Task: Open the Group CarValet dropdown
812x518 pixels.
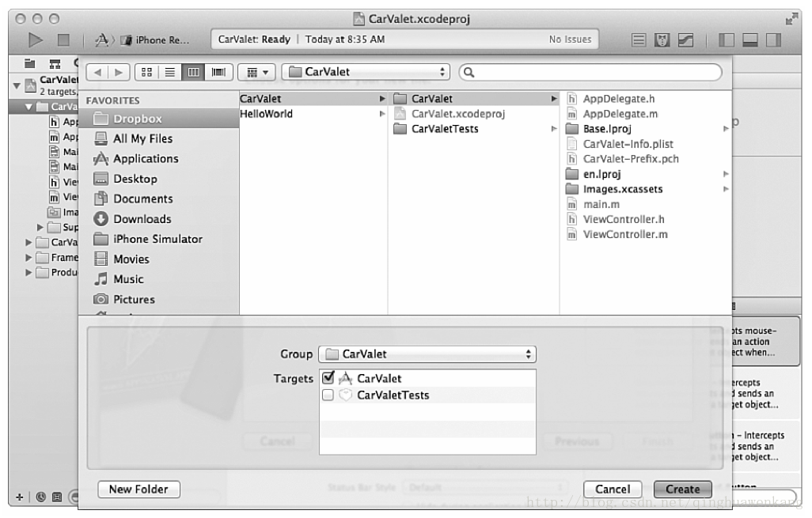Action: (427, 354)
